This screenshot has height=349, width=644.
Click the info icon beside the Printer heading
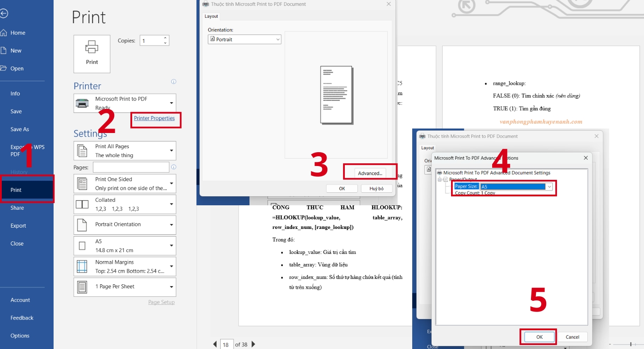[174, 82]
